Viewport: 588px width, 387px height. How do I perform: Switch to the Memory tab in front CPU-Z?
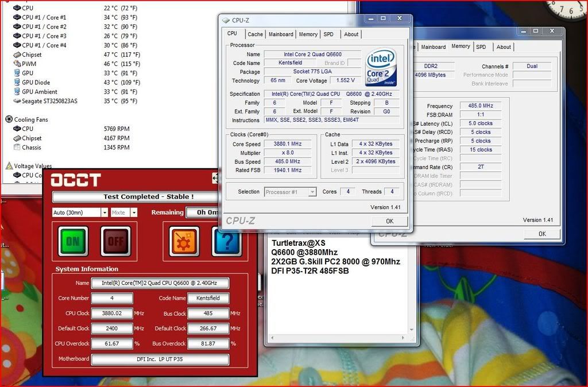point(308,34)
